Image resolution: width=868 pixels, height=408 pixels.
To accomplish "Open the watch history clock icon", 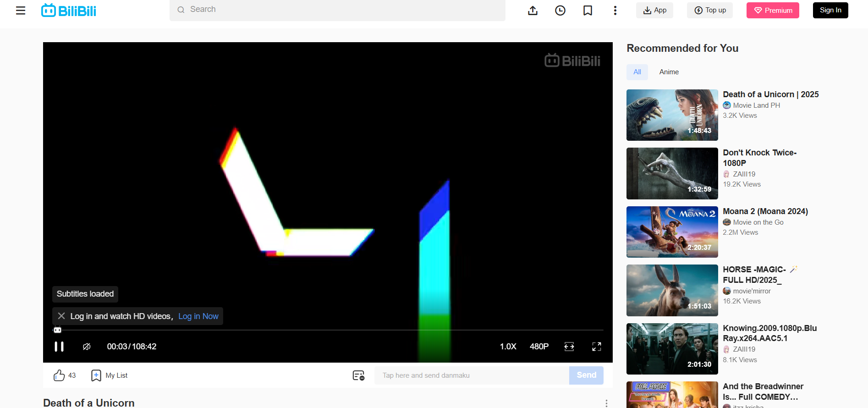I will [x=560, y=11].
